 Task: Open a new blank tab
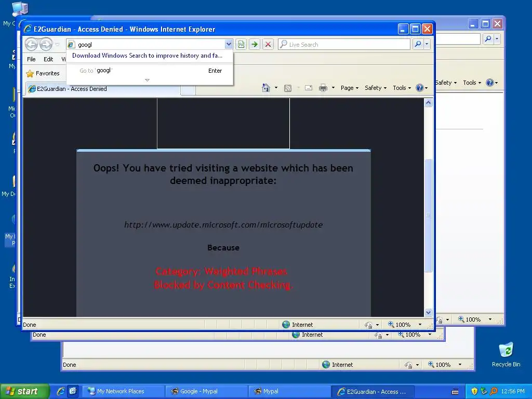click(188, 90)
